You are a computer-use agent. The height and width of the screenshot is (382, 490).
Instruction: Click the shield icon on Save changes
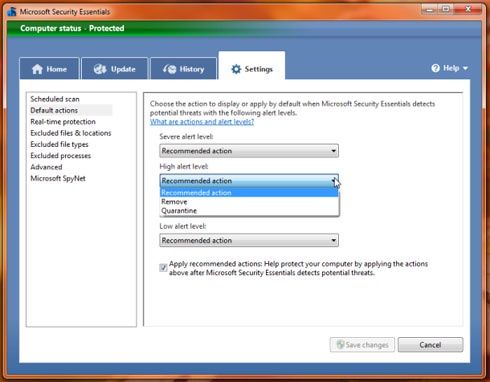coord(340,345)
